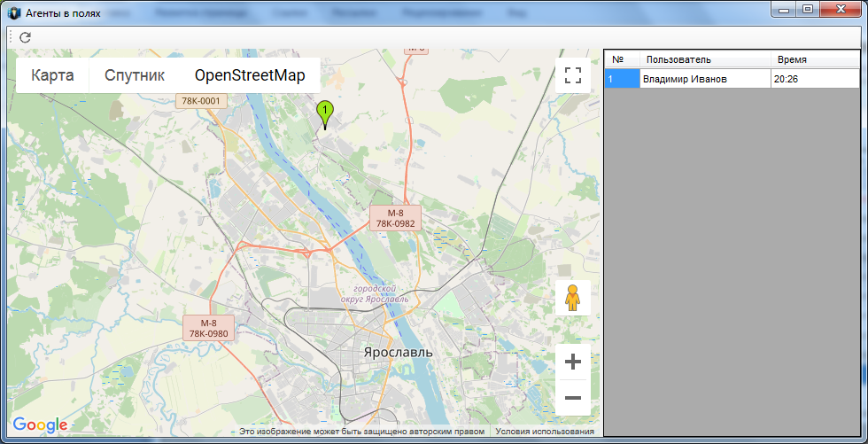Viewport: 868px width, 444px height.
Task: Switch map type to OpenStreetMap
Action: coord(250,75)
